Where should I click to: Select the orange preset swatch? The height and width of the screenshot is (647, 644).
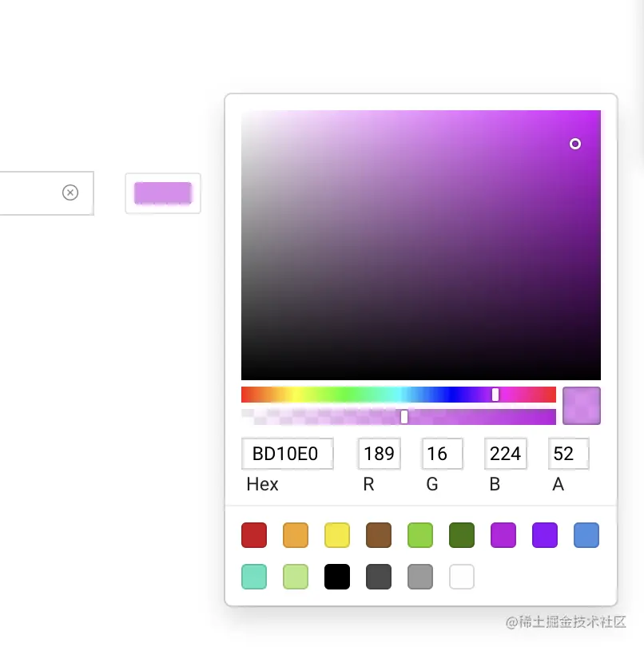[296, 535]
